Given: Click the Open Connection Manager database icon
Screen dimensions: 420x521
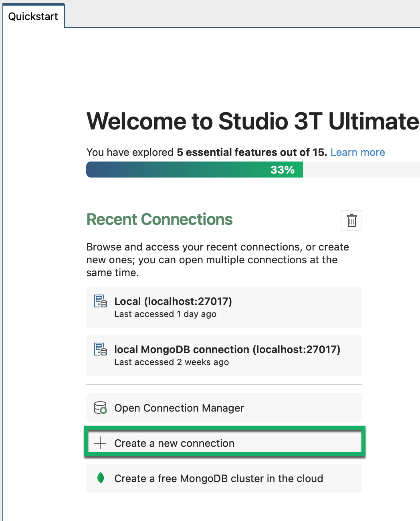Looking at the screenshot, I should [100, 408].
